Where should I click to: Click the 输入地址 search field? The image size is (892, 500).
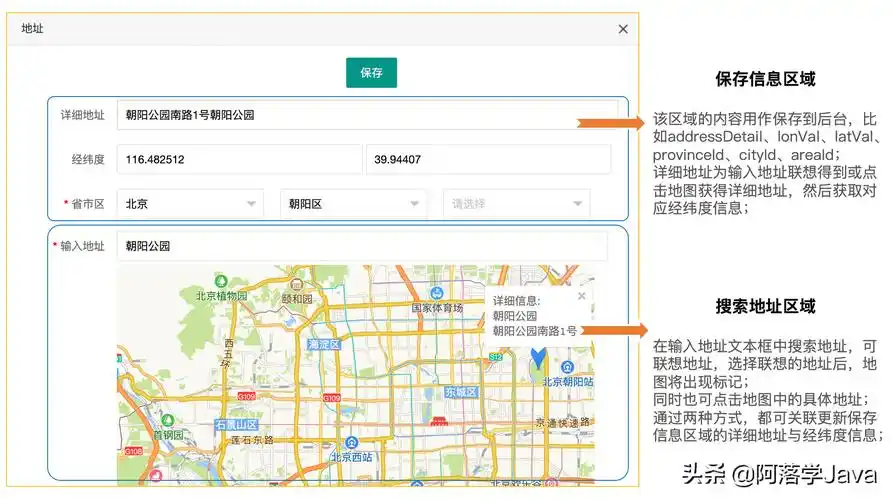(x=361, y=246)
